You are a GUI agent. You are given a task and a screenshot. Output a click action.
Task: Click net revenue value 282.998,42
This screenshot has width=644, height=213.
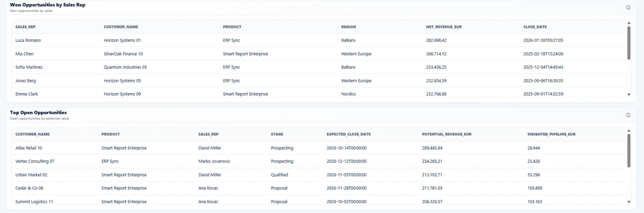point(436,40)
